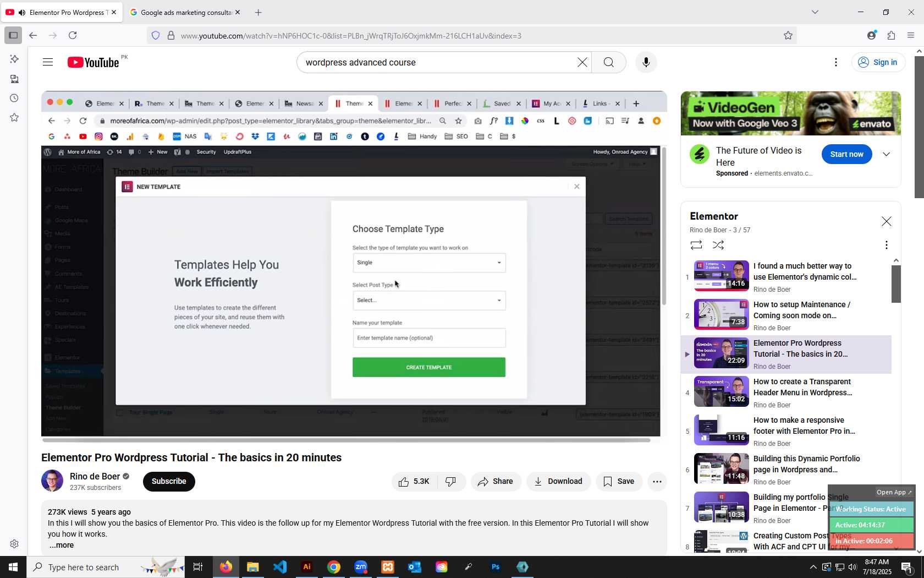Open sidebar settings gear icon
924x578 pixels.
(x=14, y=544)
